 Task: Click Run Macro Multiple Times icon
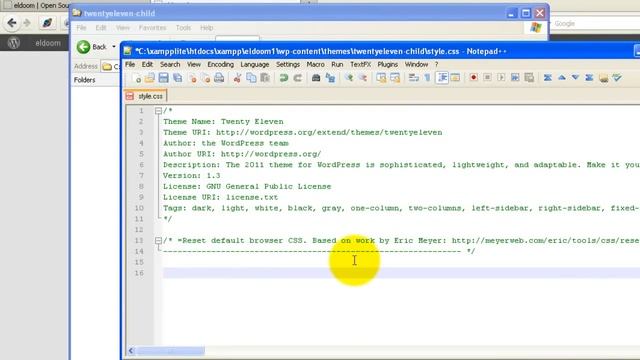515,78
